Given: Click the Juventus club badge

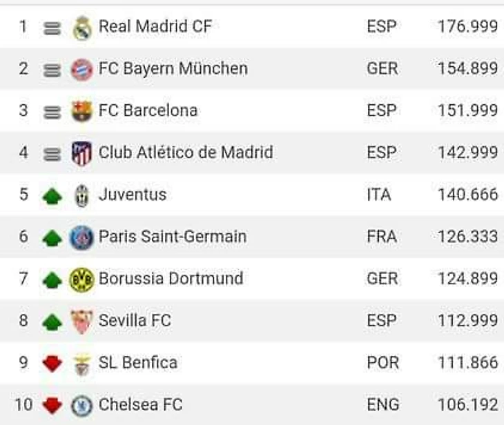Looking at the screenshot, I should (81, 196).
